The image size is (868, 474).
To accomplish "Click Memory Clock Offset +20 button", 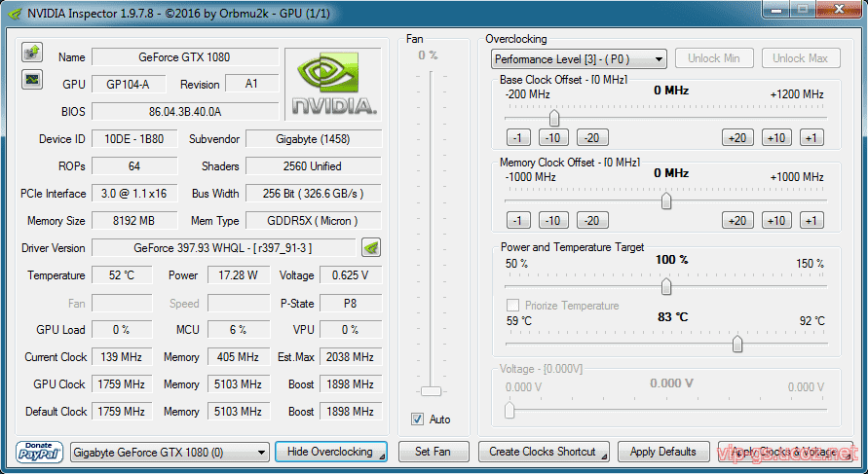I will [x=737, y=221].
